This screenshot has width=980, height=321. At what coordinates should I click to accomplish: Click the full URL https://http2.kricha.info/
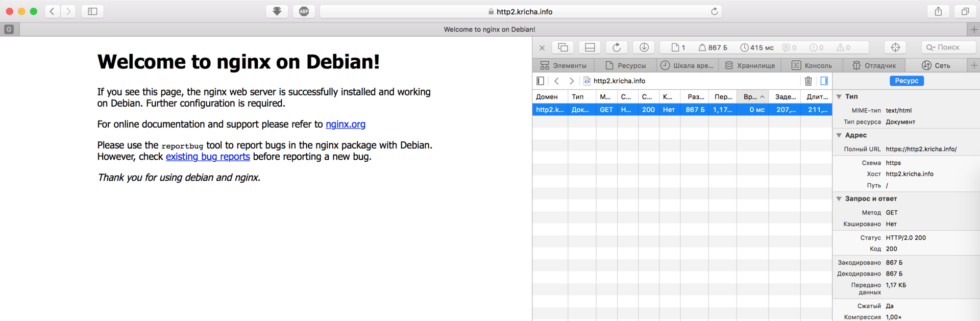click(921, 149)
